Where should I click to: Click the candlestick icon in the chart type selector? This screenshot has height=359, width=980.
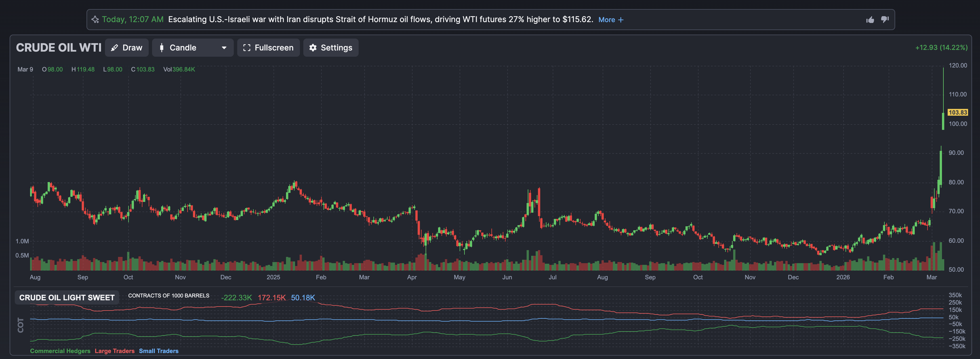pyautogui.click(x=162, y=48)
